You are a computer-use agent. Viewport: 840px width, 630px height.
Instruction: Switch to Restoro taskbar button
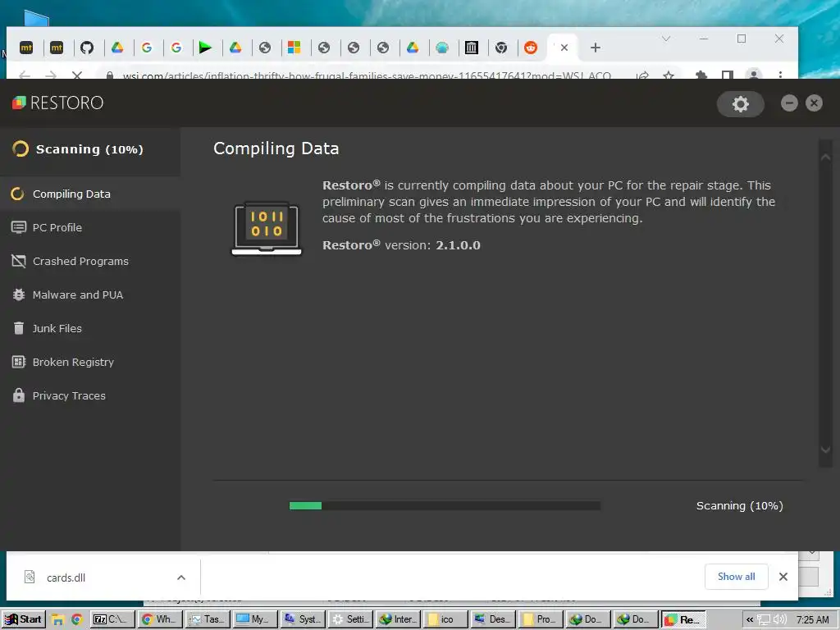pos(683,619)
